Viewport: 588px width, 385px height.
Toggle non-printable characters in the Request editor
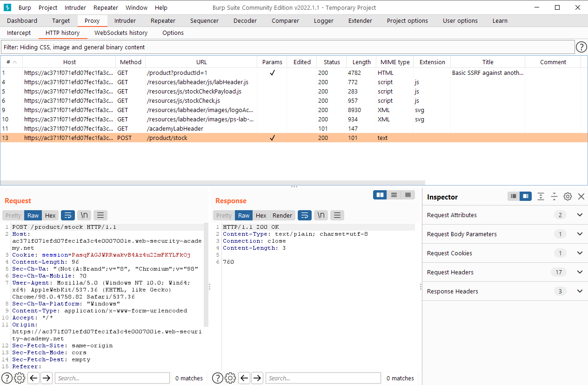84,215
